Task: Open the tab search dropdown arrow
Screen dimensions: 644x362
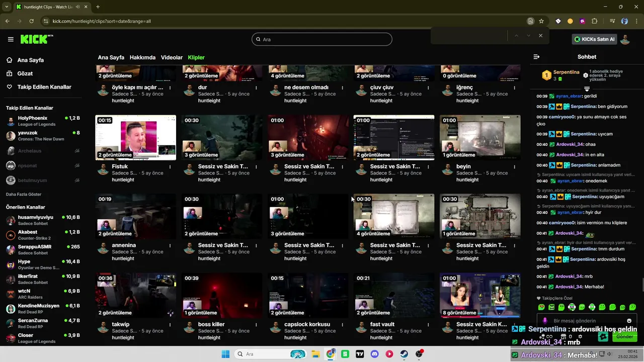Action: tap(6, 7)
